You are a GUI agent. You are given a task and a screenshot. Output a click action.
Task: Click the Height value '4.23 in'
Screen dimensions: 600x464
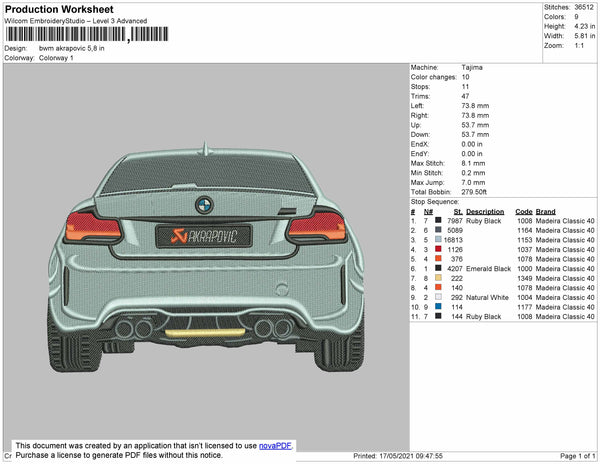click(x=584, y=26)
